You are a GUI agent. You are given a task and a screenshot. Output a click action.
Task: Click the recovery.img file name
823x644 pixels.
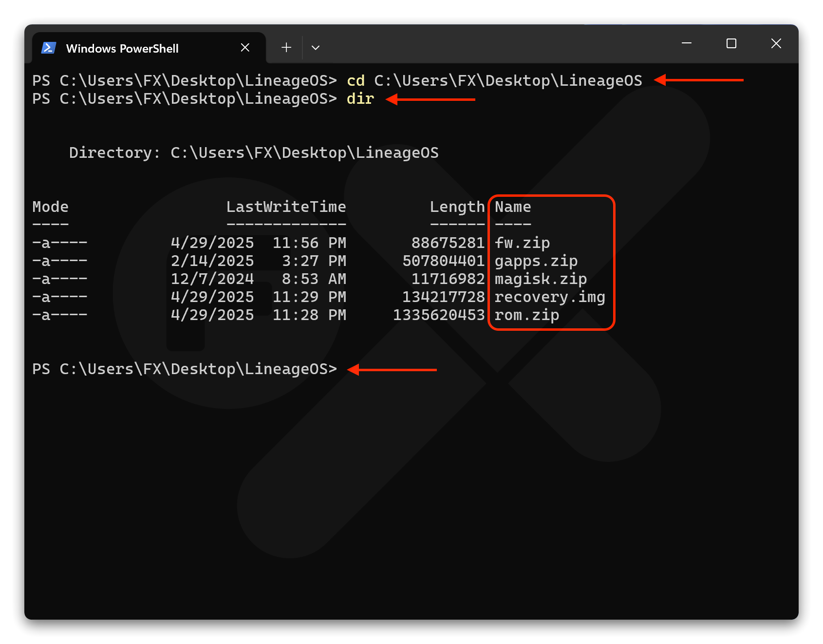point(550,297)
